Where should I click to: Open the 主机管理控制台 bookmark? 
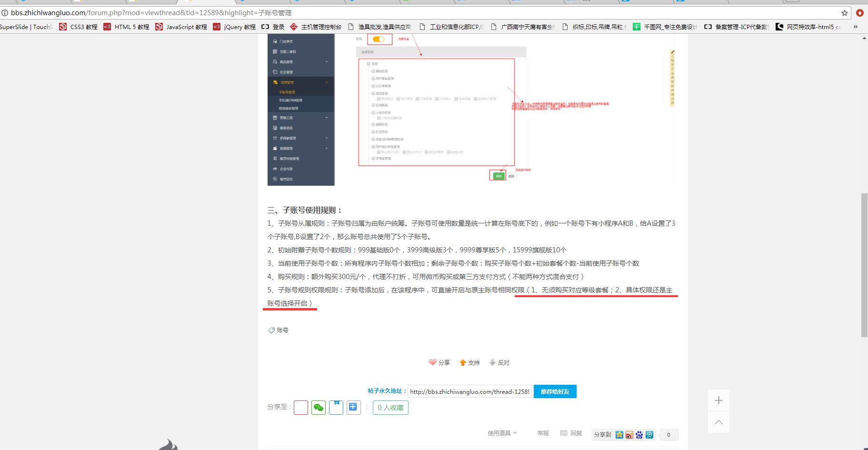[x=316, y=27]
